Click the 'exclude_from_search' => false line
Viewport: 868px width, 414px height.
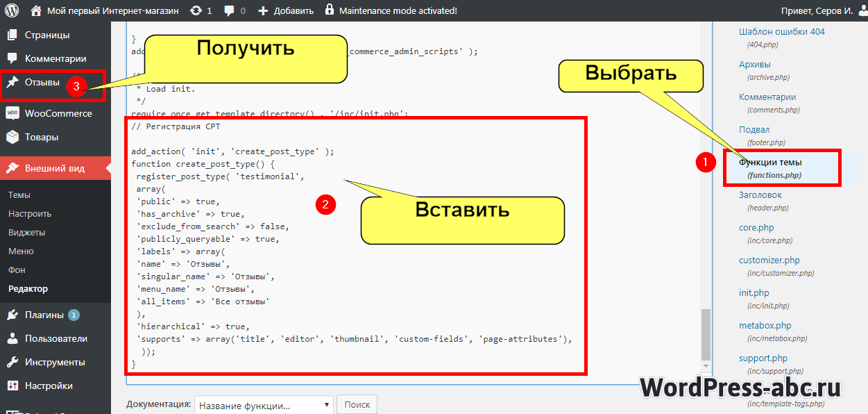[x=212, y=226]
